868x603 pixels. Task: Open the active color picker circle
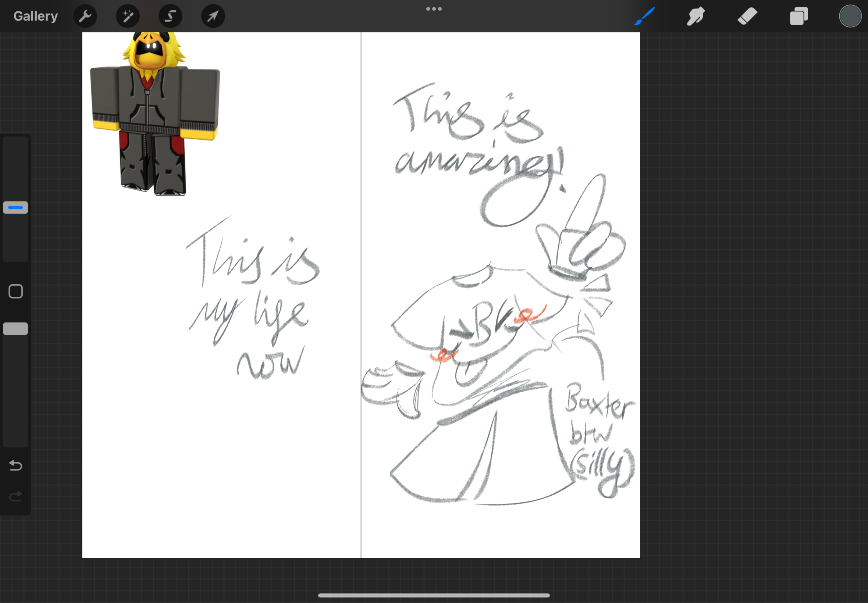point(850,16)
